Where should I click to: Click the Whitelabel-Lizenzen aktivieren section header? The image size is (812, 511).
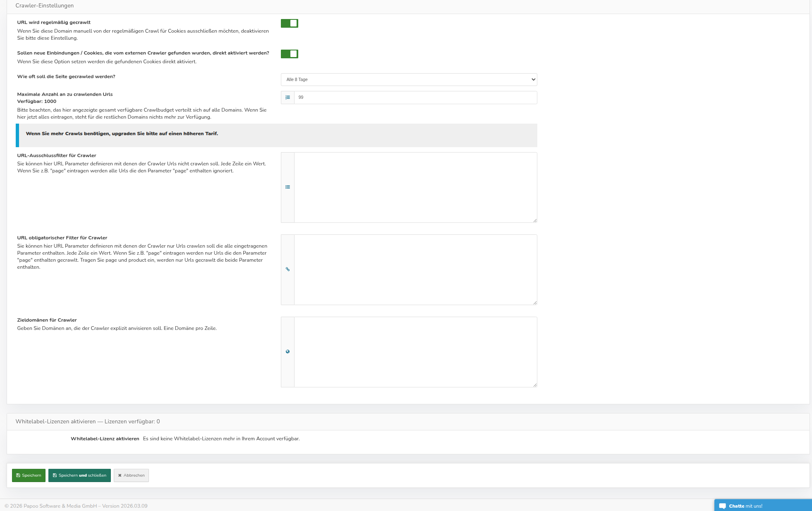[87, 421]
